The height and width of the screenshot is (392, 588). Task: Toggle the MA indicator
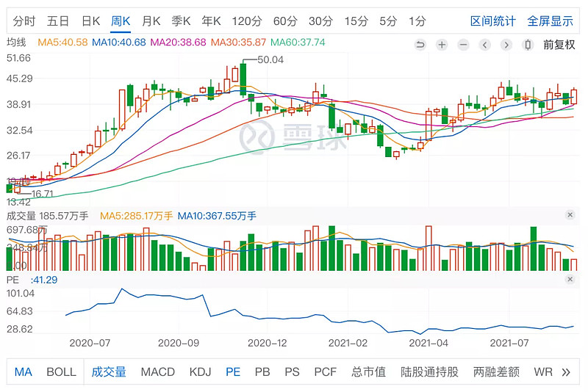[24, 371]
